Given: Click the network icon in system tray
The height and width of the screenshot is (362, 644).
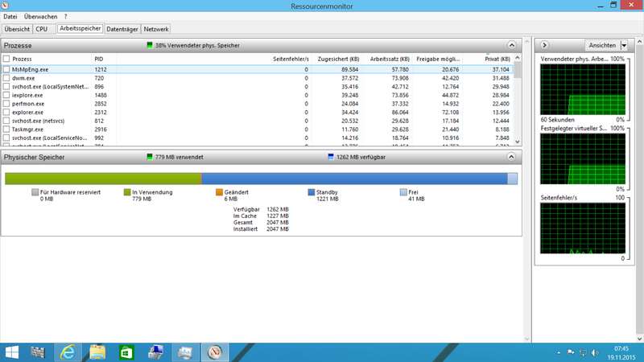Looking at the screenshot, I should pyautogui.click(x=583, y=352).
